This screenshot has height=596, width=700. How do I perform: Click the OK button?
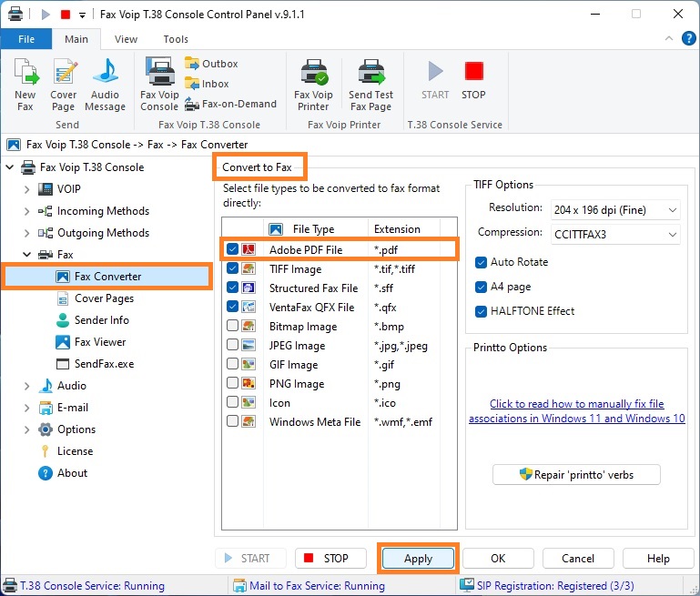coord(498,558)
